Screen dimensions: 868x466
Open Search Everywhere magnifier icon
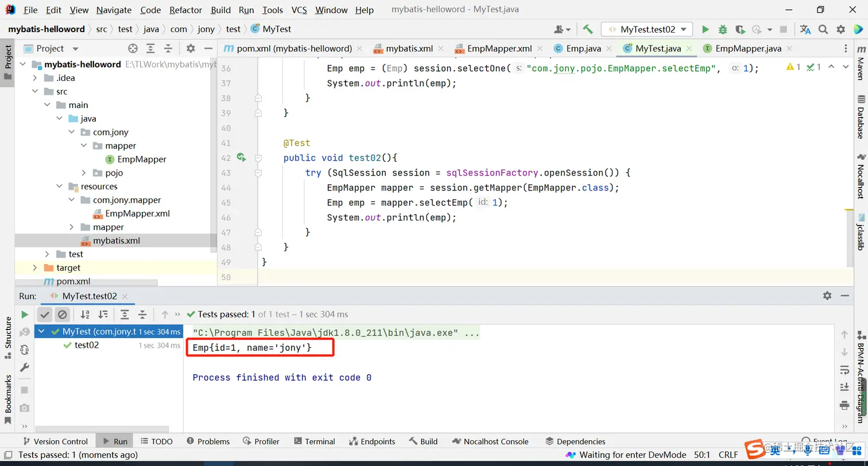823,29
